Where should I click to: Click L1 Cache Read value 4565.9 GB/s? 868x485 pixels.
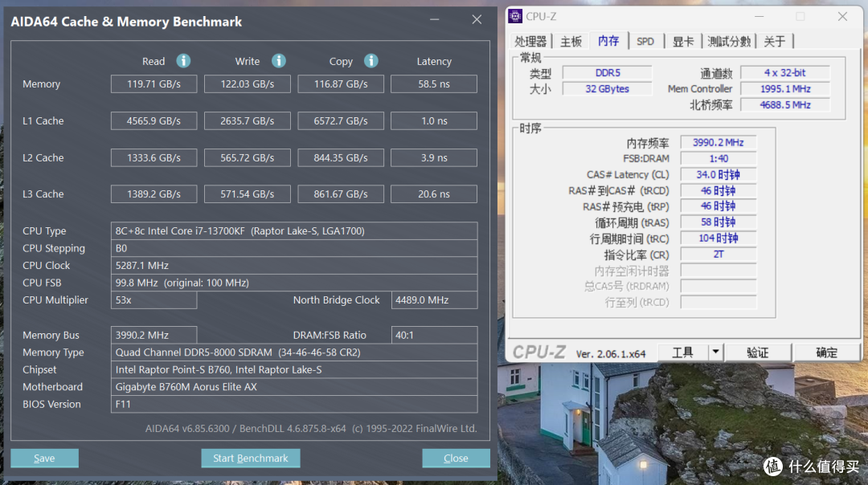(154, 120)
